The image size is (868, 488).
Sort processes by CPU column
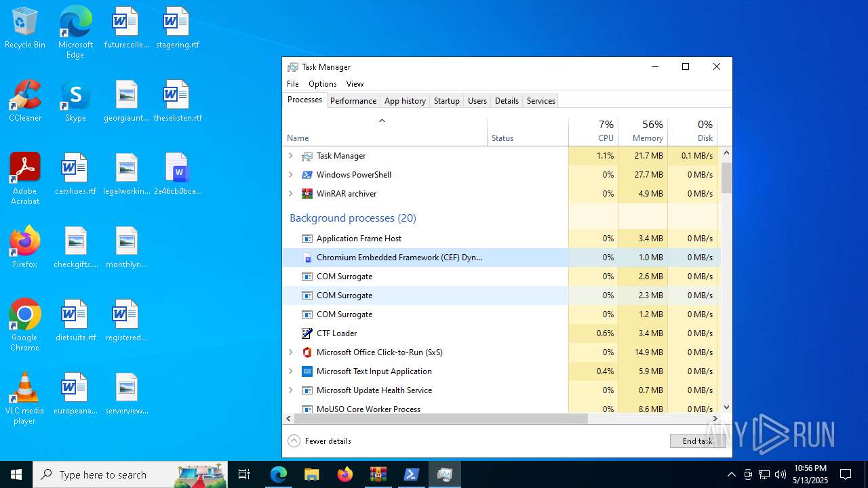(593, 131)
